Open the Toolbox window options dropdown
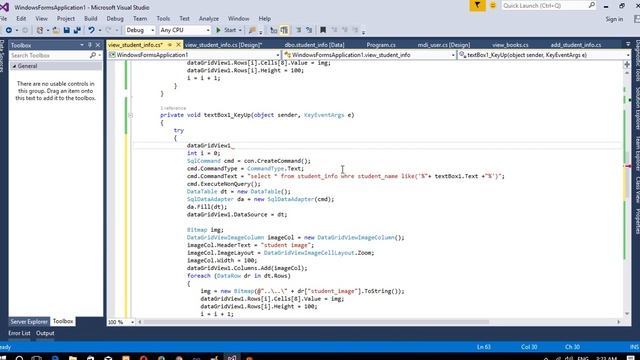The image size is (640, 360). click(x=82, y=45)
